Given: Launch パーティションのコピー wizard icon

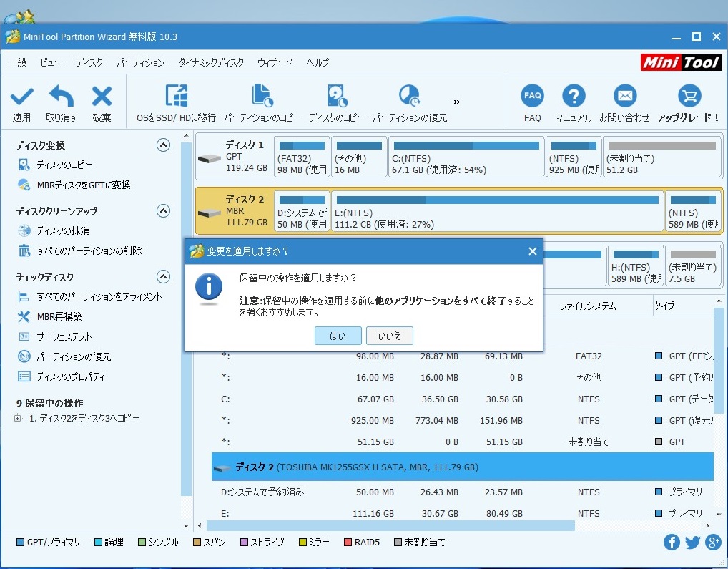Looking at the screenshot, I should (x=262, y=97).
